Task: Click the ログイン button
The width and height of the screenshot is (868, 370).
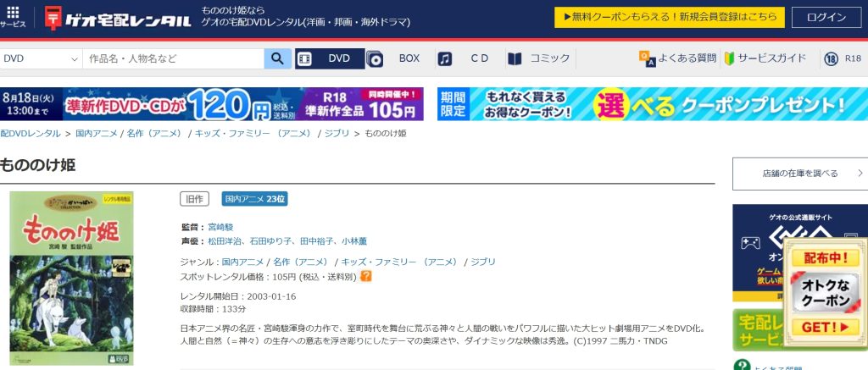Action: [x=826, y=17]
